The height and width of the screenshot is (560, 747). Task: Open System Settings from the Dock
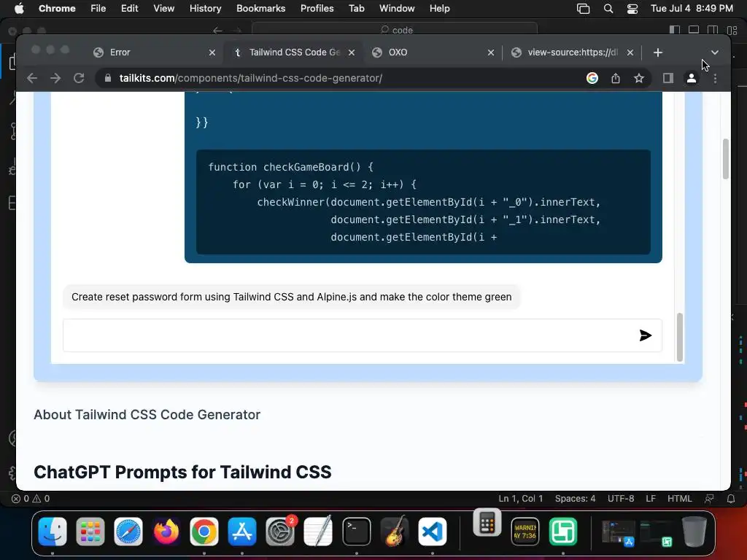point(280,532)
